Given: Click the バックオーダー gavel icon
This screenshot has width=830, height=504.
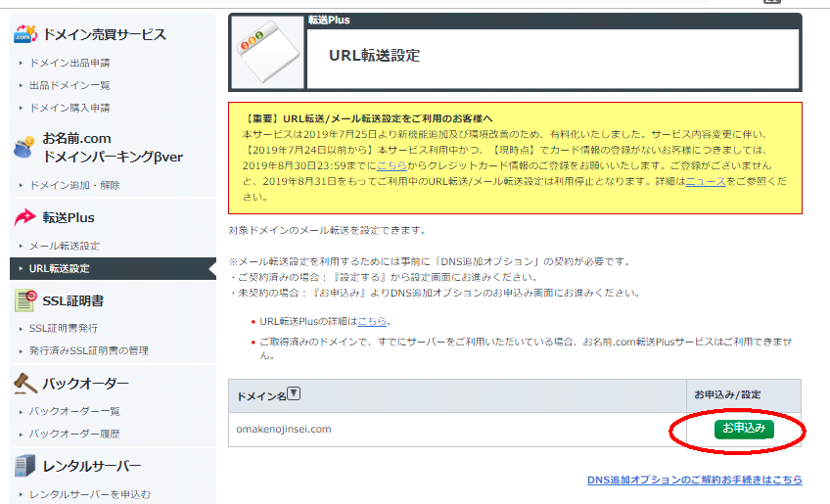Looking at the screenshot, I should [x=25, y=384].
